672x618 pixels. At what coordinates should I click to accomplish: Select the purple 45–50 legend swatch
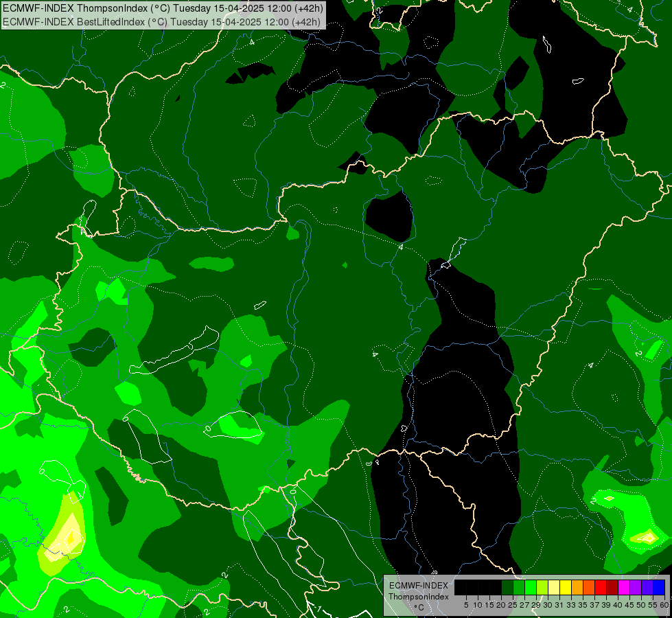coord(636,587)
